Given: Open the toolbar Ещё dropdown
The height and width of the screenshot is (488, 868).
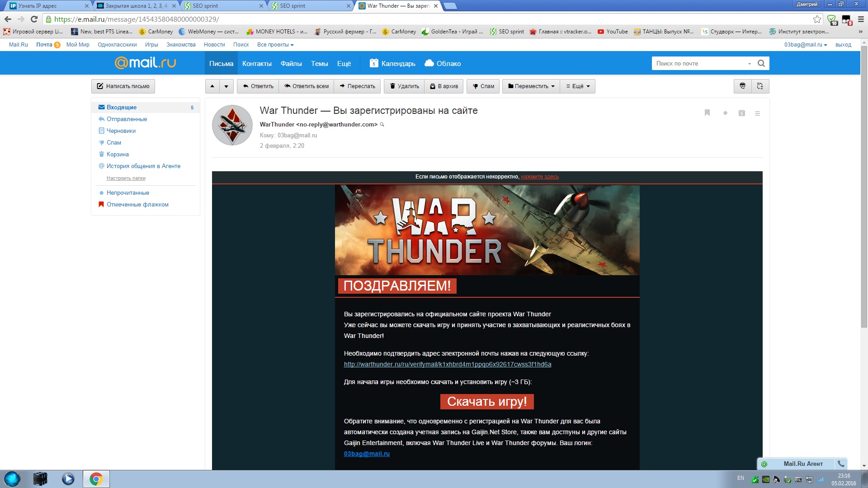Looking at the screenshot, I should [578, 86].
